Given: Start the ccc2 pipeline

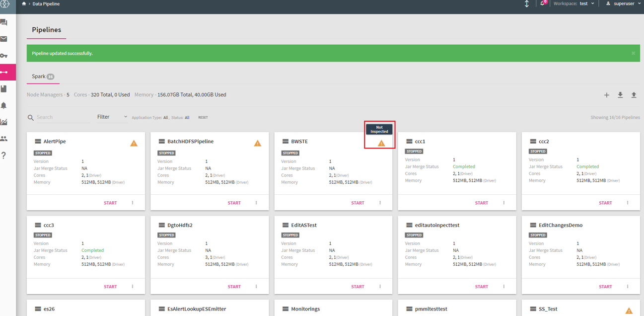Looking at the screenshot, I should click(x=605, y=203).
